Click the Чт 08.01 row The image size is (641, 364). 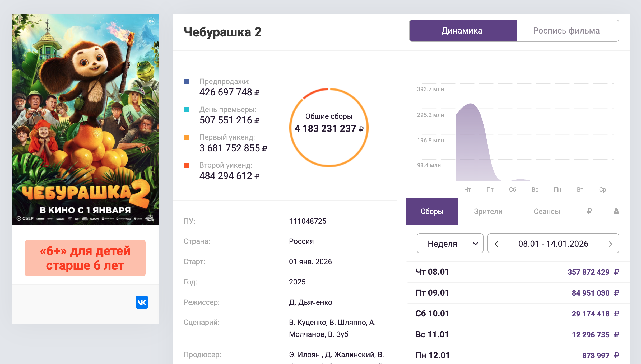click(x=517, y=272)
